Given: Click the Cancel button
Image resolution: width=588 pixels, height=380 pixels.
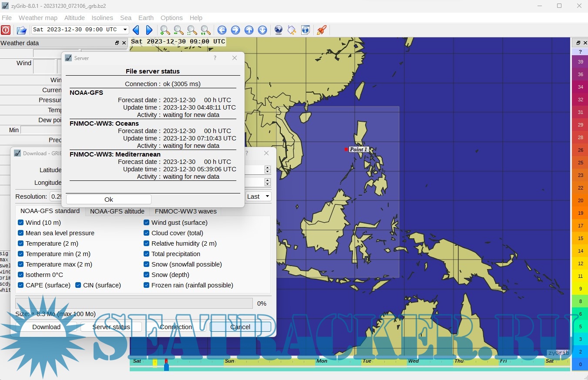Looking at the screenshot, I should click(240, 327).
